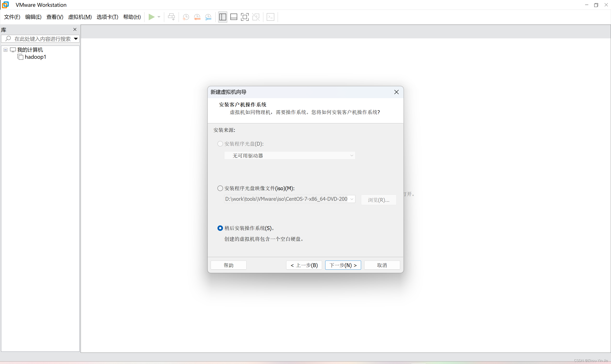Viewport: 611px width, 364px height.
Task: Open the snapshot manager
Action: point(208,17)
